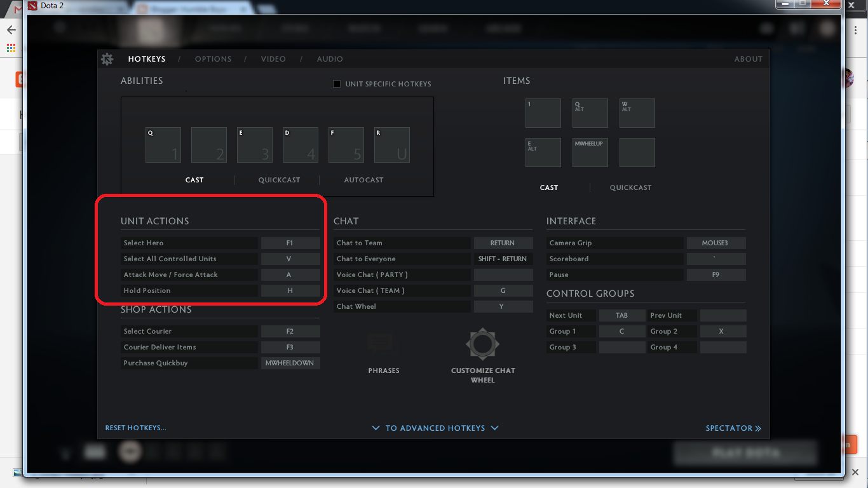
Task: Switch to the Video tab
Action: (x=273, y=59)
